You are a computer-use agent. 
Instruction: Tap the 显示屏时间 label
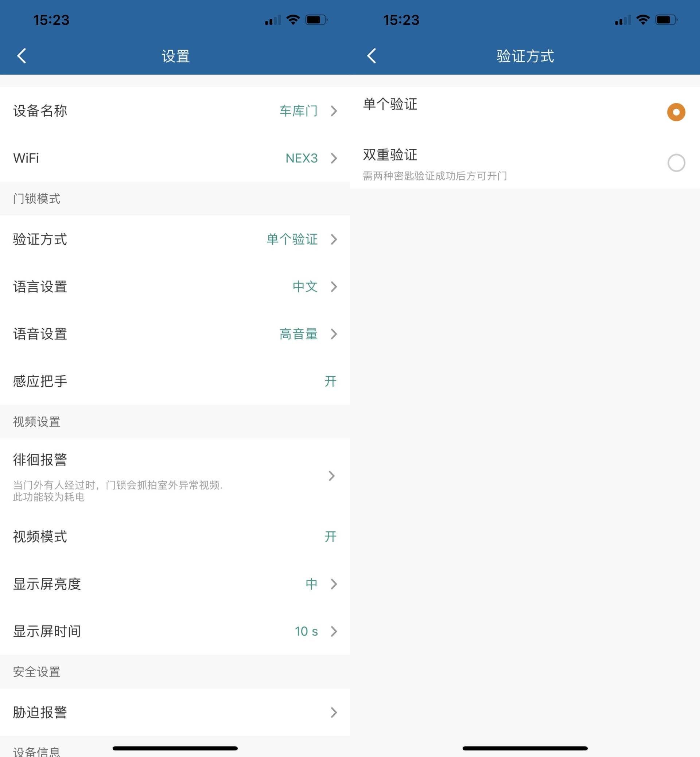coord(47,631)
